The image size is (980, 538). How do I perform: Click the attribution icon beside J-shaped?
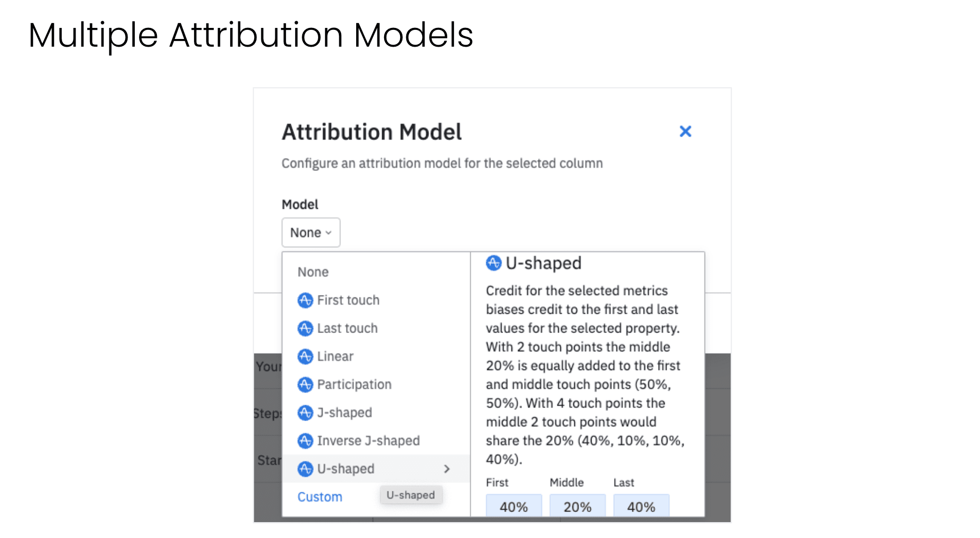pyautogui.click(x=306, y=412)
